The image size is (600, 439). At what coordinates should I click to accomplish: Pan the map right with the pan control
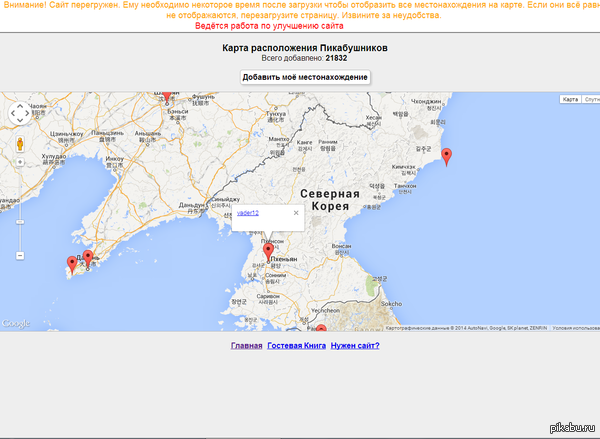pos(27,113)
